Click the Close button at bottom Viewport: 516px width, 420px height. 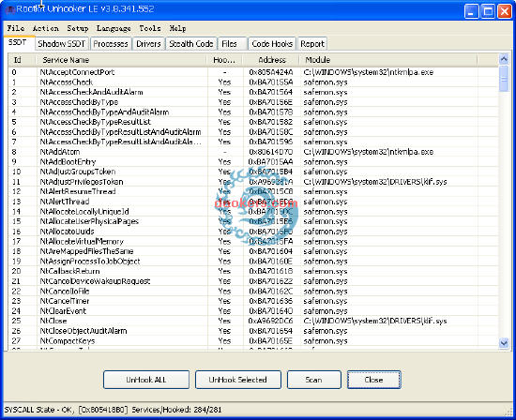(373, 380)
